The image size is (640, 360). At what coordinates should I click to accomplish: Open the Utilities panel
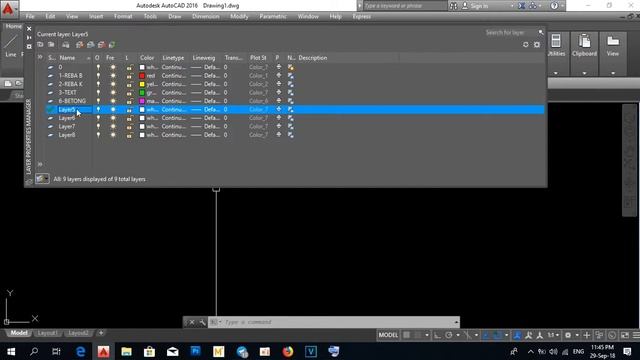click(x=556, y=46)
